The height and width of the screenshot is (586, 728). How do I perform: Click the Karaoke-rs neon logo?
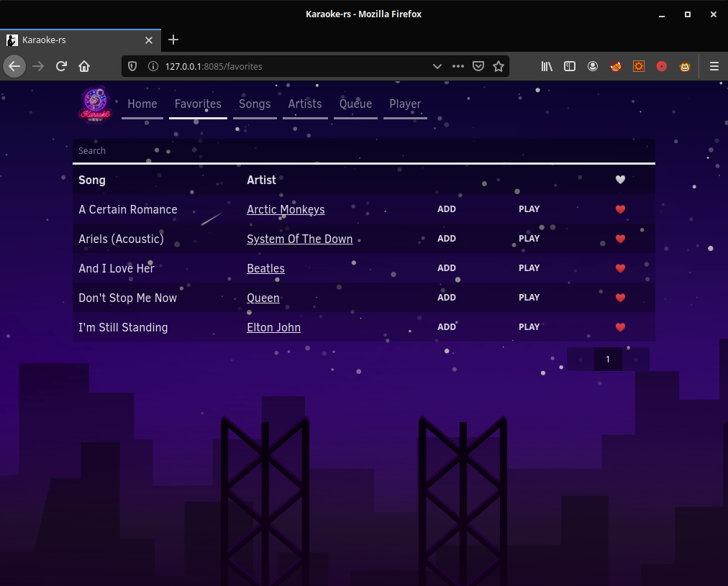point(94,105)
